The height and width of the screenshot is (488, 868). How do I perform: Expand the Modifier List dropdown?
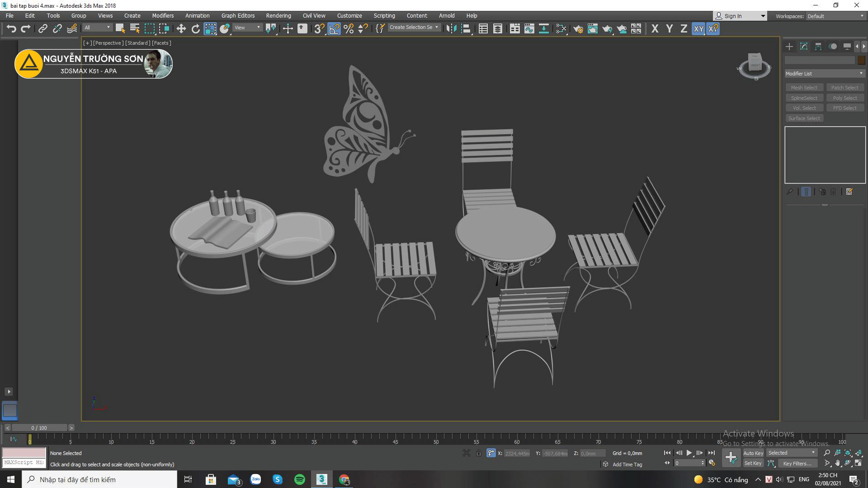coord(824,74)
